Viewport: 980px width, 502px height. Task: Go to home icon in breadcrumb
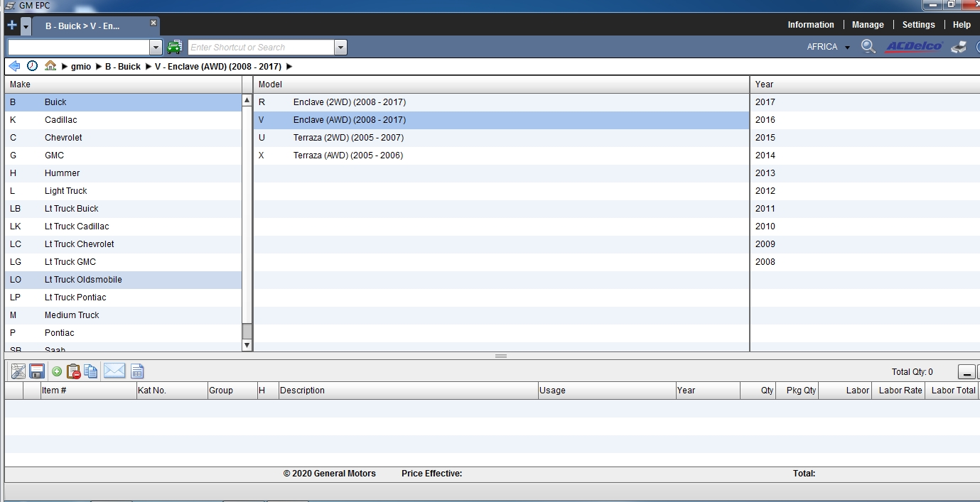pos(50,66)
